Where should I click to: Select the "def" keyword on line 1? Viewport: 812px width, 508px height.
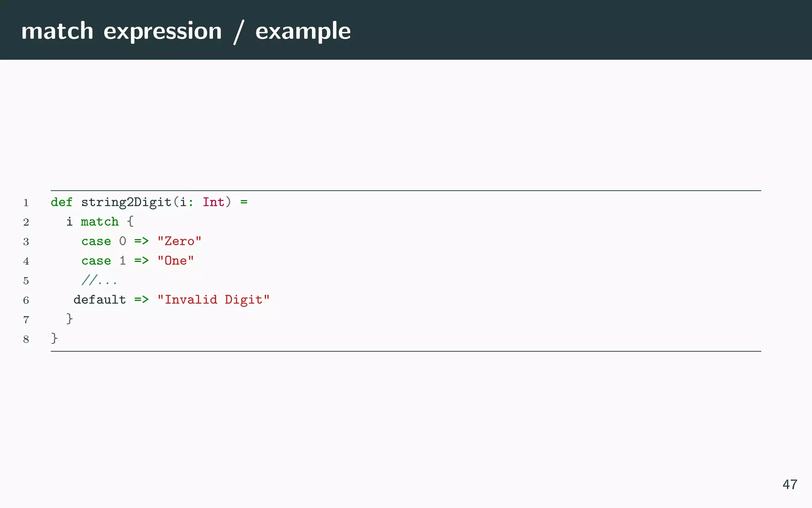(61, 202)
